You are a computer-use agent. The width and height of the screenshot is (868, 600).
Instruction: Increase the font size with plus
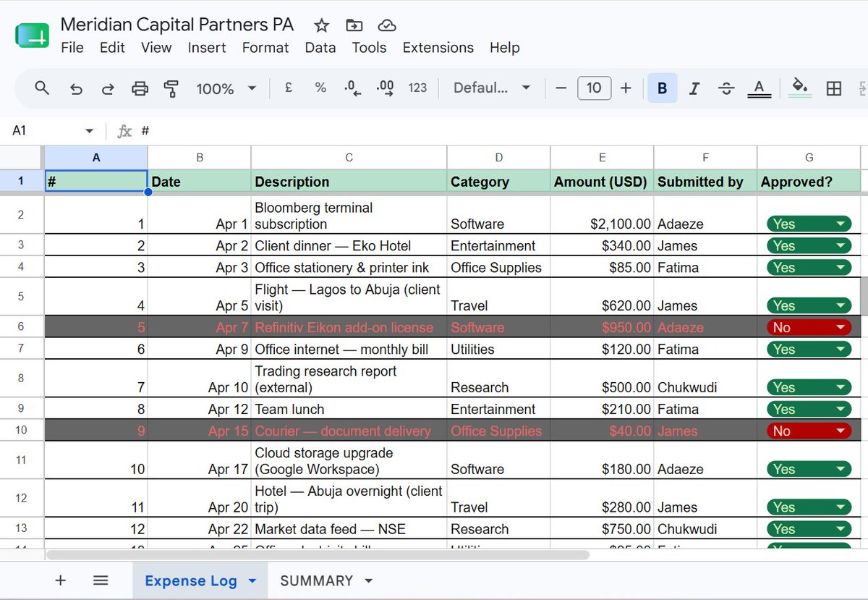(x=626, y=88)
